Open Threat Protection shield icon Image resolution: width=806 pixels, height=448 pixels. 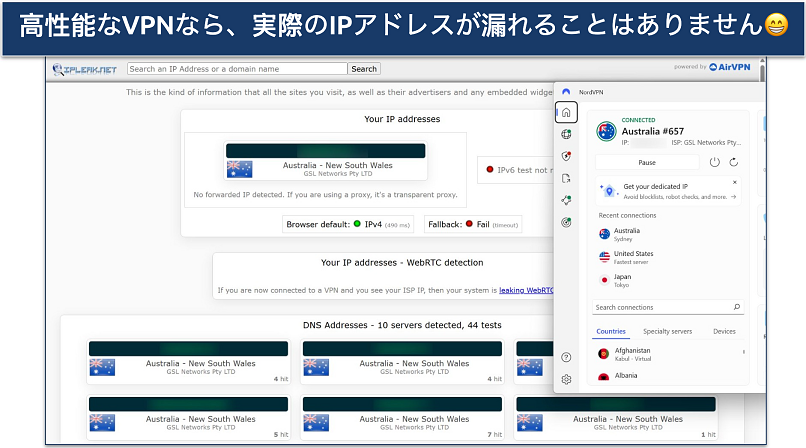[x=566, y=156]
